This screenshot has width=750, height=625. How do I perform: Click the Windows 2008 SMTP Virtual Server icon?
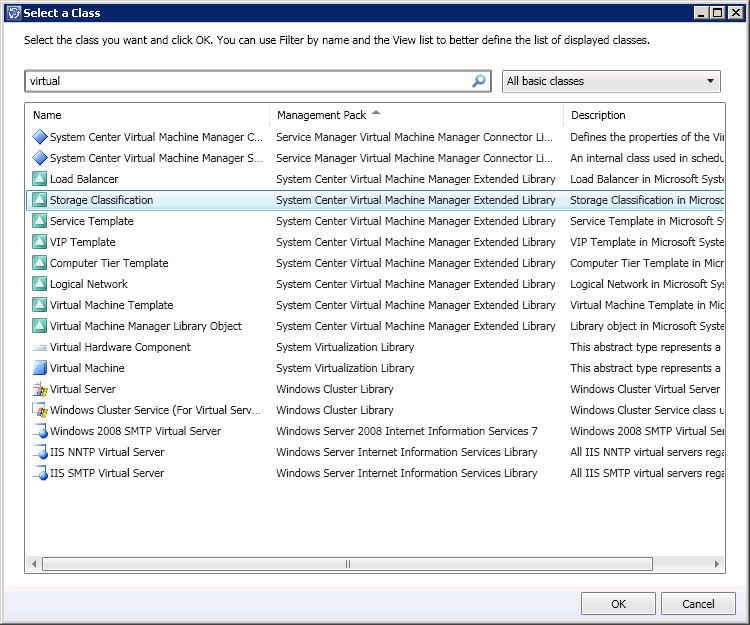[x=40, y=431]
